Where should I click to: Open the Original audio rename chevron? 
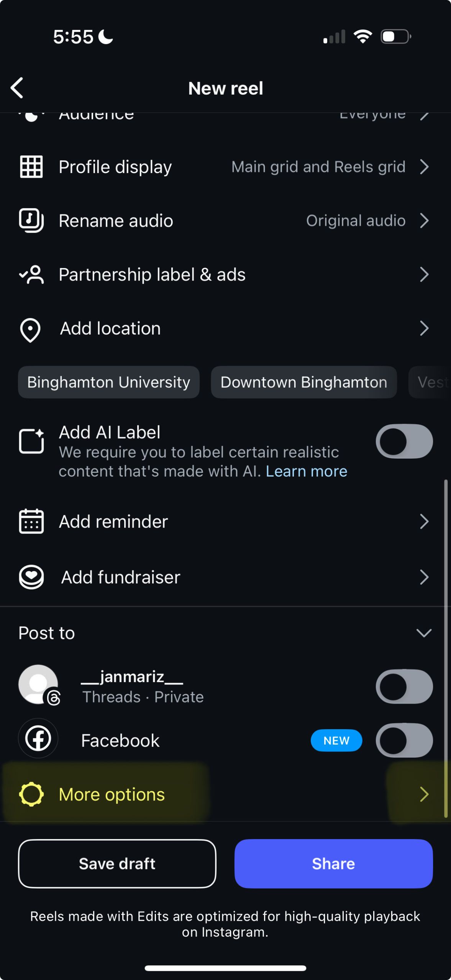tap(424, 221)
